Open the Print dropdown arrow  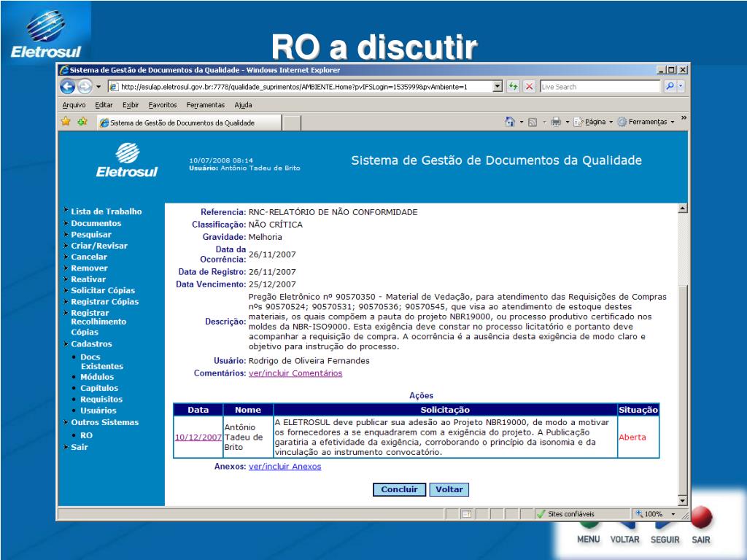click(568, 122)
